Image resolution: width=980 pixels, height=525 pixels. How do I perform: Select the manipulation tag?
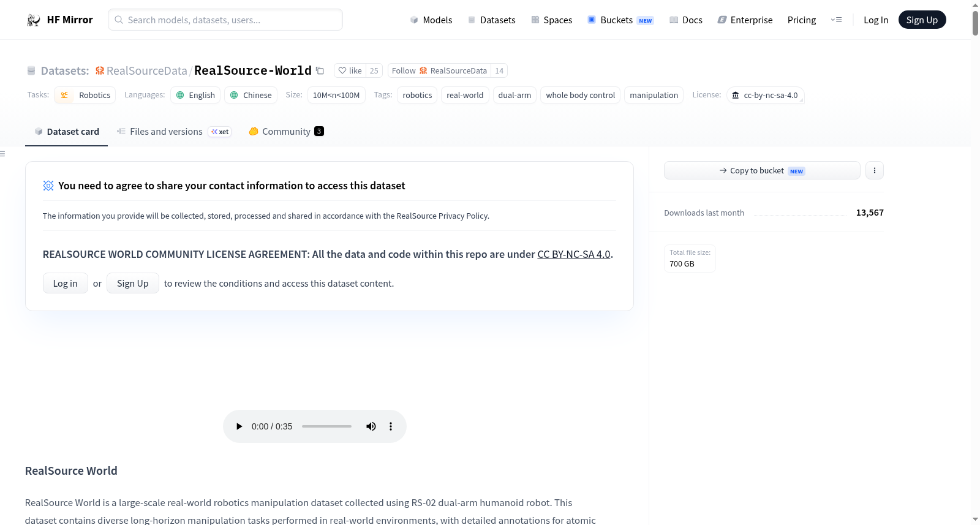(654, 95)
